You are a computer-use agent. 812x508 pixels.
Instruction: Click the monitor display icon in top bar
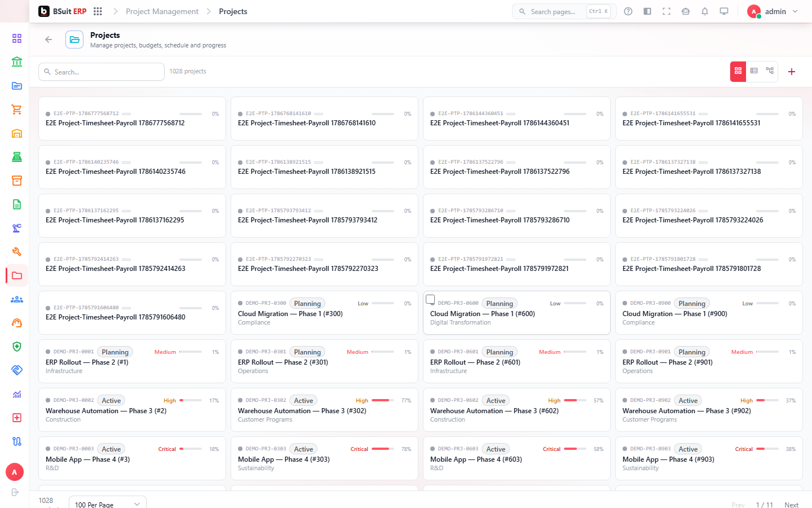(x=724, y=11)
